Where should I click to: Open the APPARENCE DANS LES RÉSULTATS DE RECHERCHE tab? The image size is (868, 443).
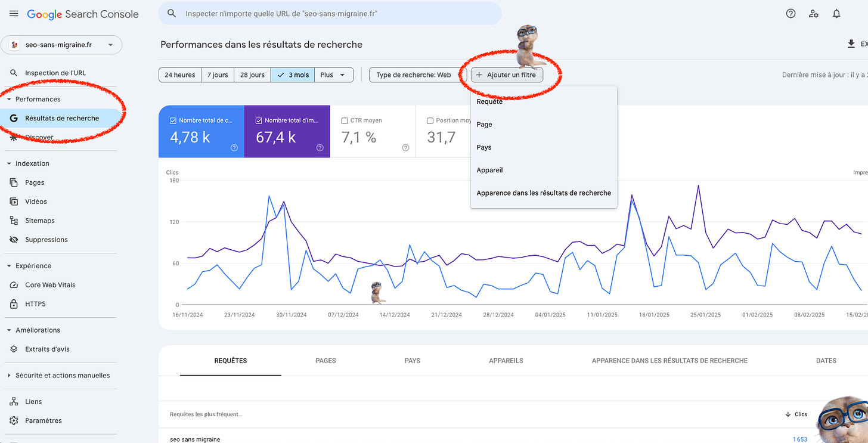click(x=669, y=361)
